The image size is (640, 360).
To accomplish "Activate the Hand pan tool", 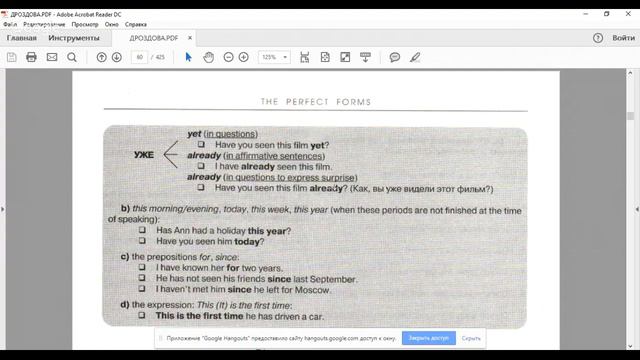I will click(209, 57).
